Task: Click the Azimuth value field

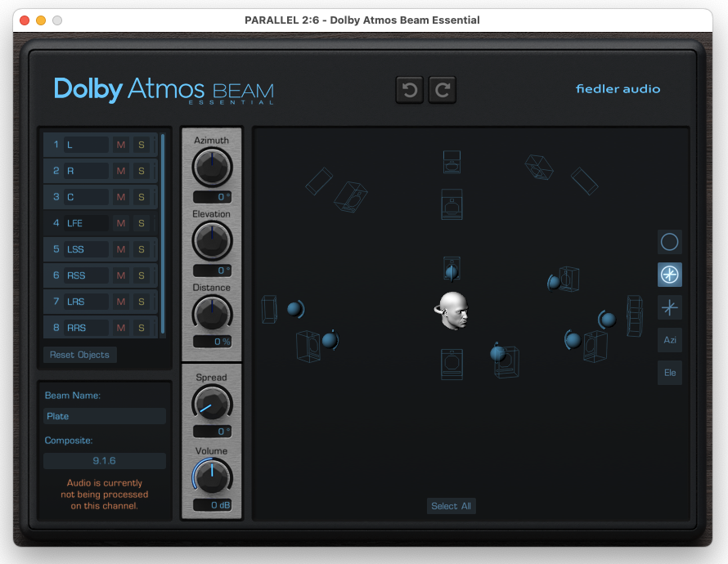Action: [212, 197]
